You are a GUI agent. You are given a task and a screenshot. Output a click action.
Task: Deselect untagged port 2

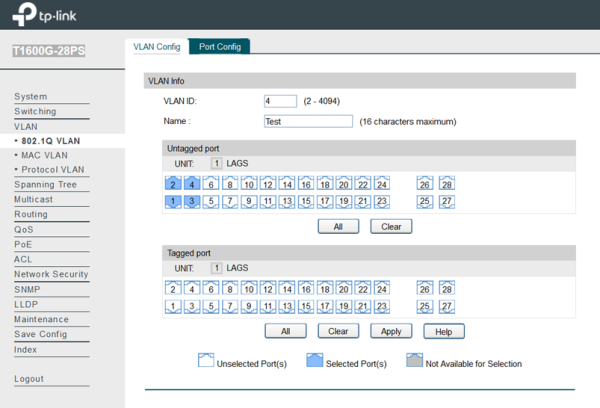pyautogui.click(x=173, y=184)
